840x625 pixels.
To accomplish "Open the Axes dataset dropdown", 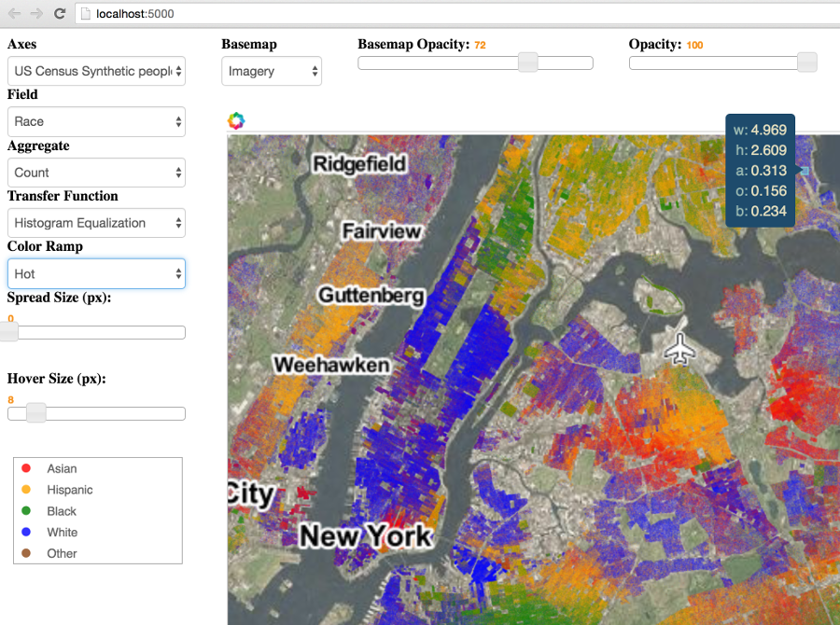I will (96, 71).
